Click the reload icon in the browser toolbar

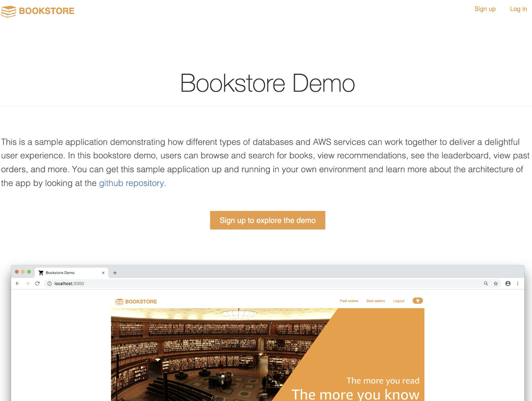click(37, 284)
